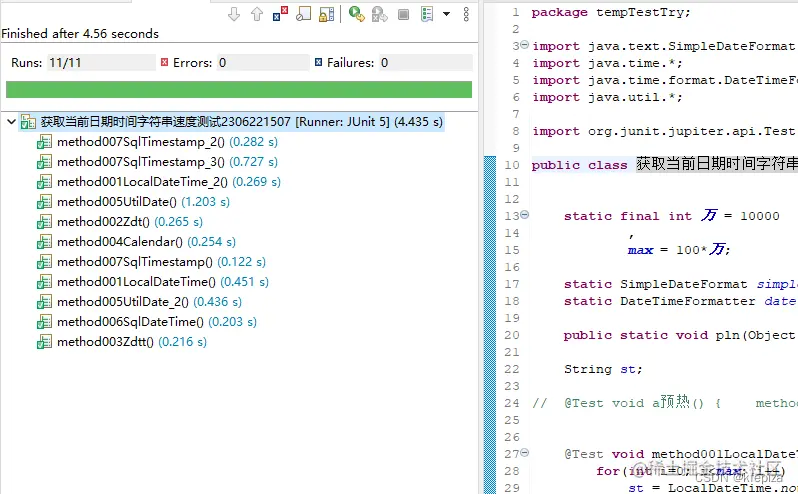Click the Errors red X icon
798x494 pixels.
pos(164,62)
